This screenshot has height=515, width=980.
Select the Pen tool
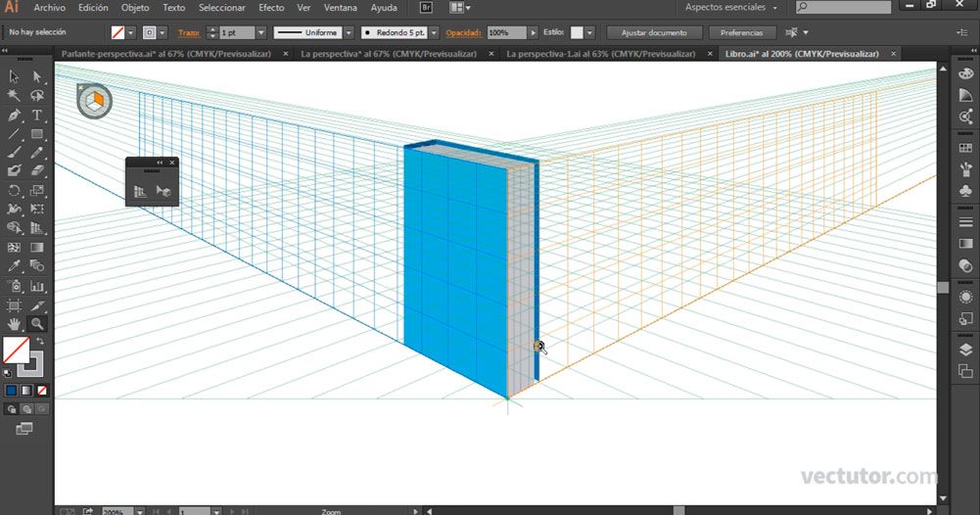click(x=14, y=115)
